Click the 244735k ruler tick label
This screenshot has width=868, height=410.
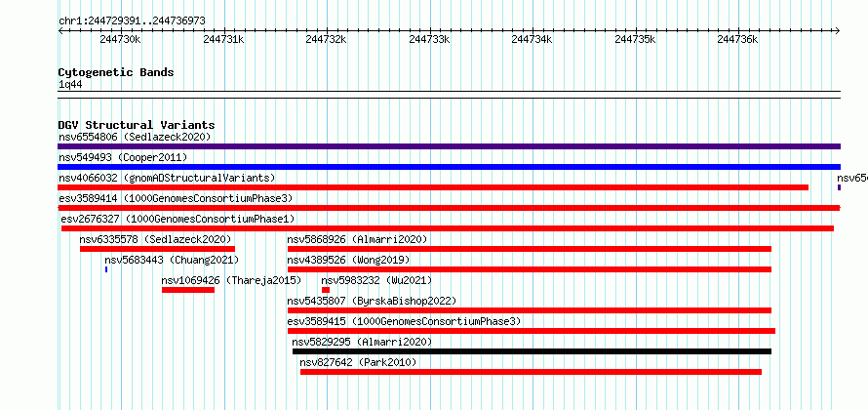click(635, 39)
